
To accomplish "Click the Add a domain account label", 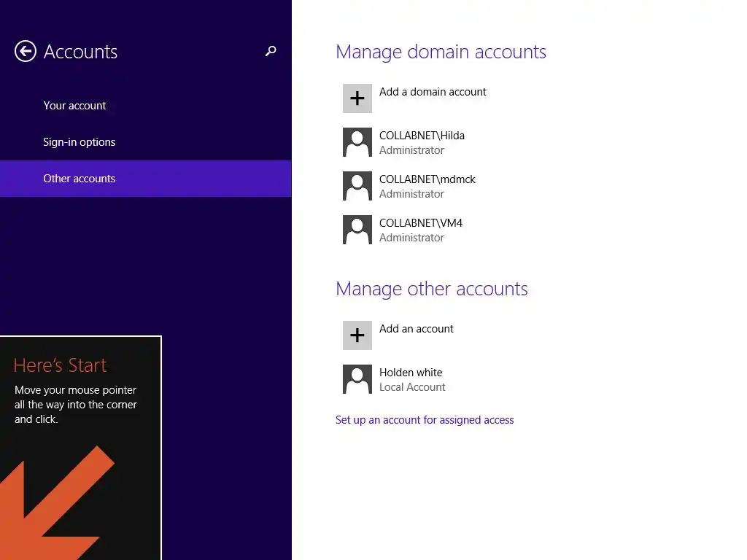I will point(433,92).
